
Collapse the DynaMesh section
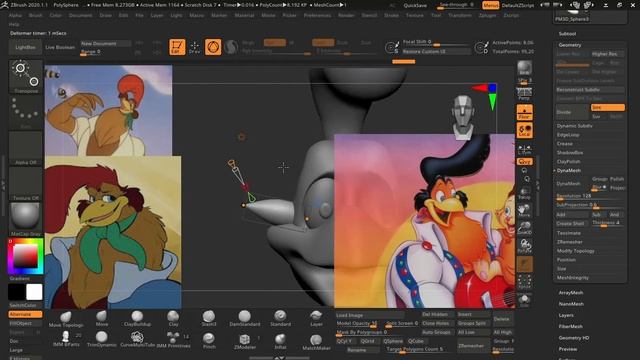[569, 171]
